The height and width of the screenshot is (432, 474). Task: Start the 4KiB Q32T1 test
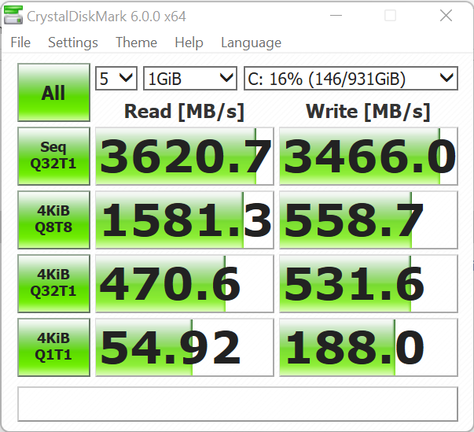54,283
